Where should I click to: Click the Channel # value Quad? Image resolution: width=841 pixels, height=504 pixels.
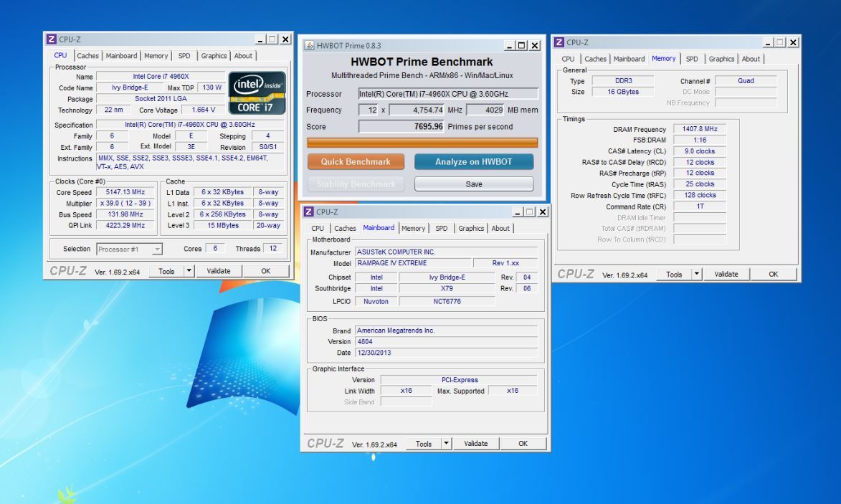tap(746, 80)
